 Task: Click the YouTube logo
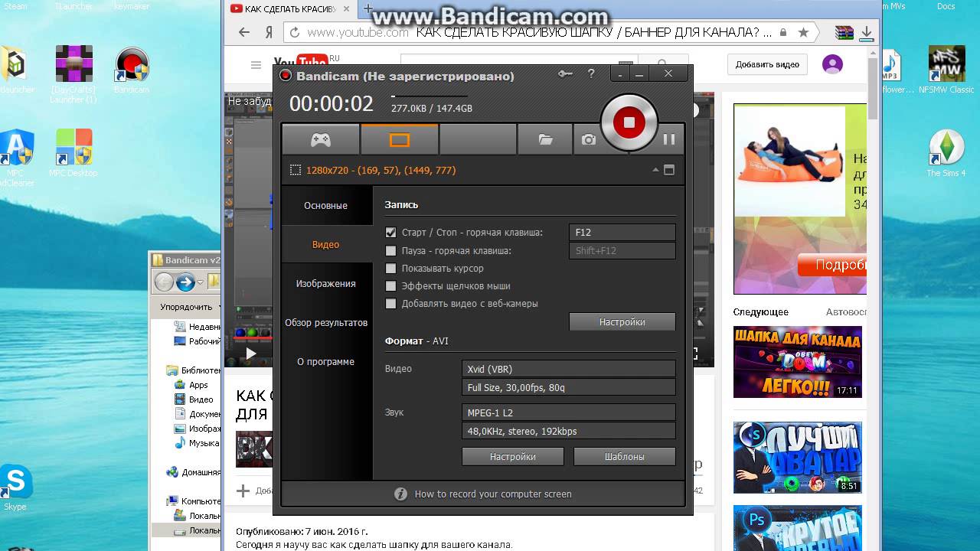(300, 63)
